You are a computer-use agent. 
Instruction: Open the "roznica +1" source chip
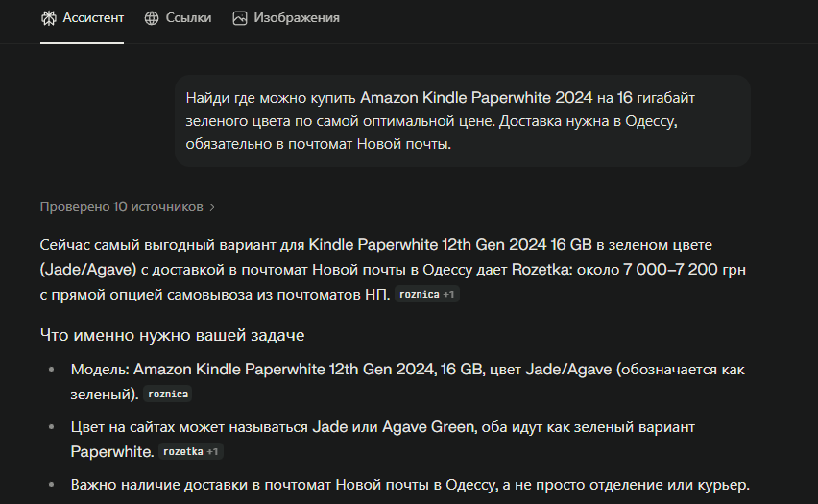click(x=427, y=295)
